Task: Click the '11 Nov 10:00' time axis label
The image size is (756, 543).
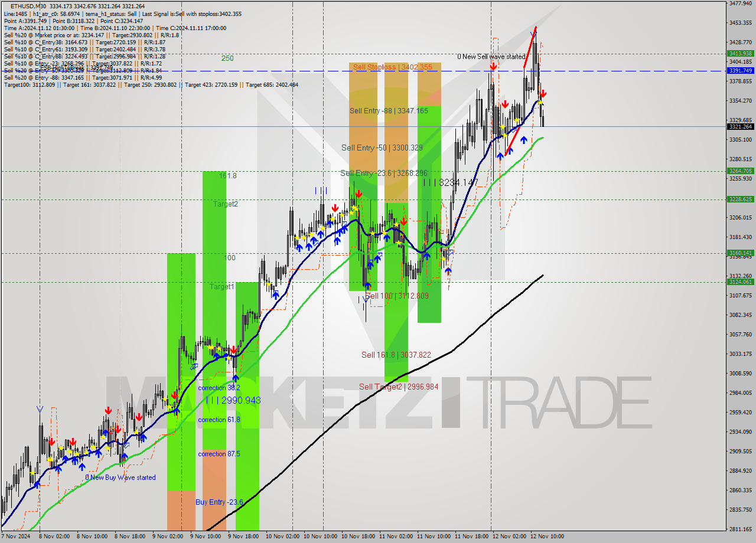Action: click(433, 537)
